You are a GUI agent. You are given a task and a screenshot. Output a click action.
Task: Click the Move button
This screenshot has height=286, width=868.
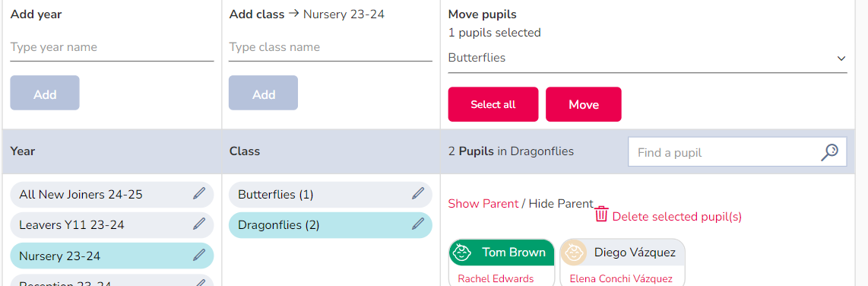coord(584,104)
